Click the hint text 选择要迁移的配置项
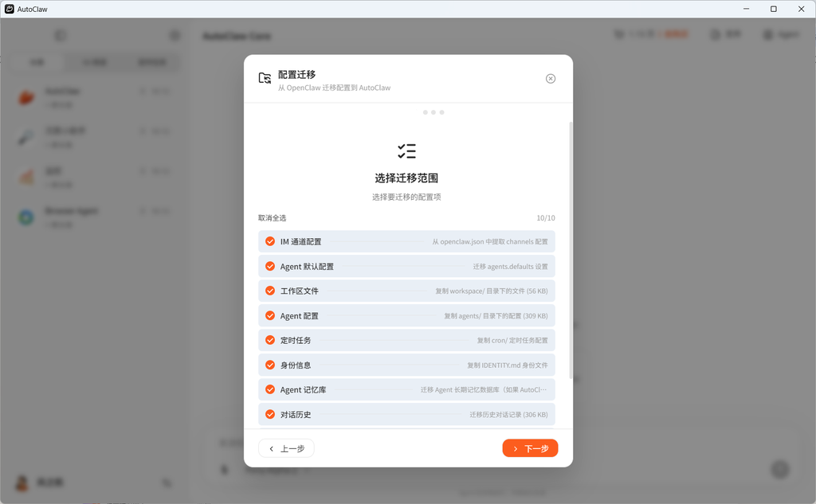 (406, 197)
